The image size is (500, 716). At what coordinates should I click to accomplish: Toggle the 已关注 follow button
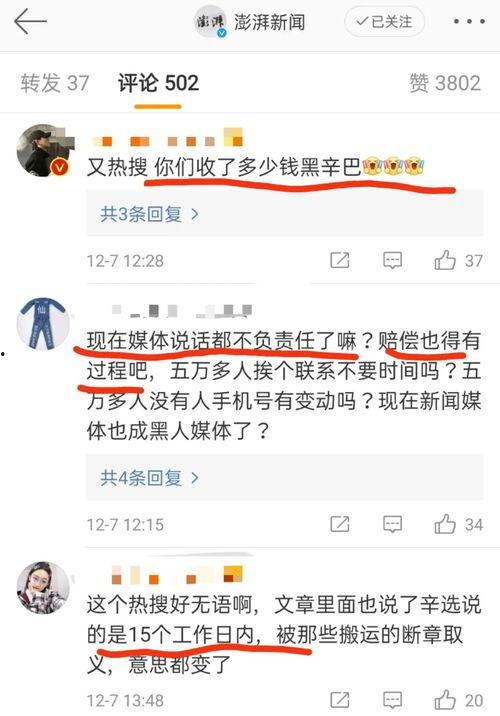click(384, 21)
